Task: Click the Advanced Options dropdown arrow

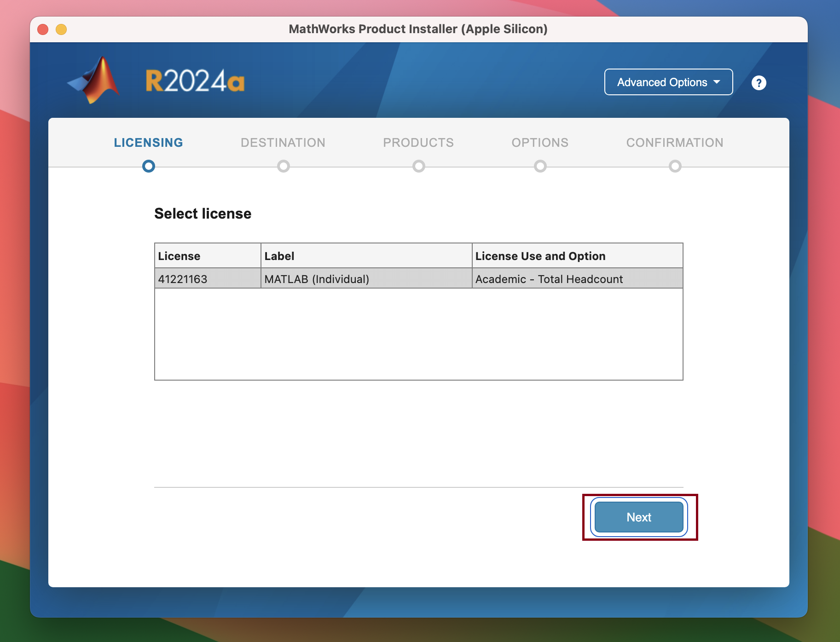Action: click(717, 82)
